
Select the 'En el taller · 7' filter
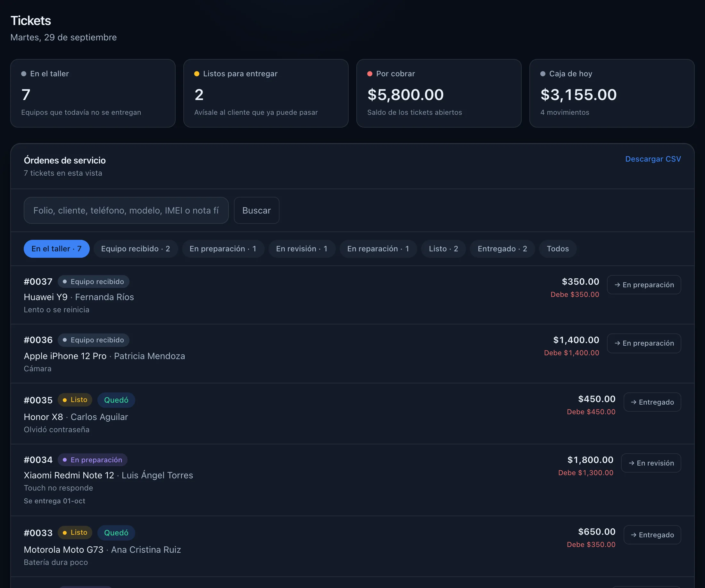click(56, 249)
